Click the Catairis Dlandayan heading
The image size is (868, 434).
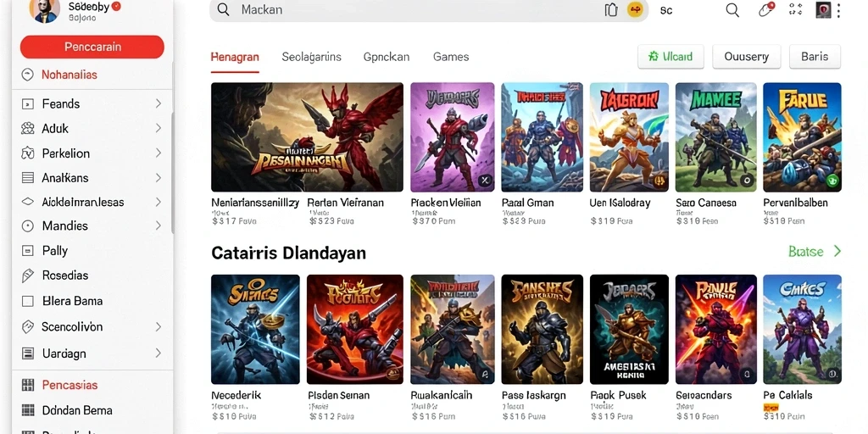point(288,253)
